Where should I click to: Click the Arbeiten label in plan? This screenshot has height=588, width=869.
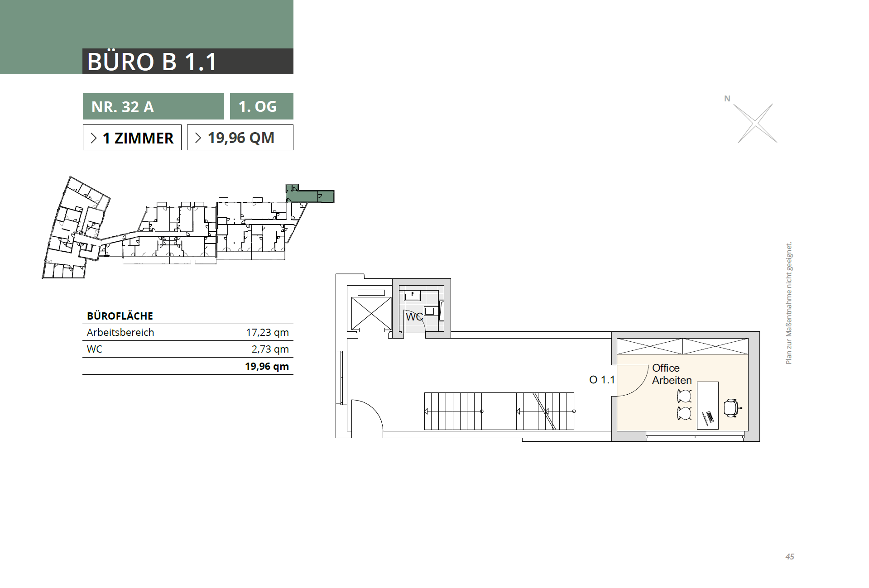(672, 380)
